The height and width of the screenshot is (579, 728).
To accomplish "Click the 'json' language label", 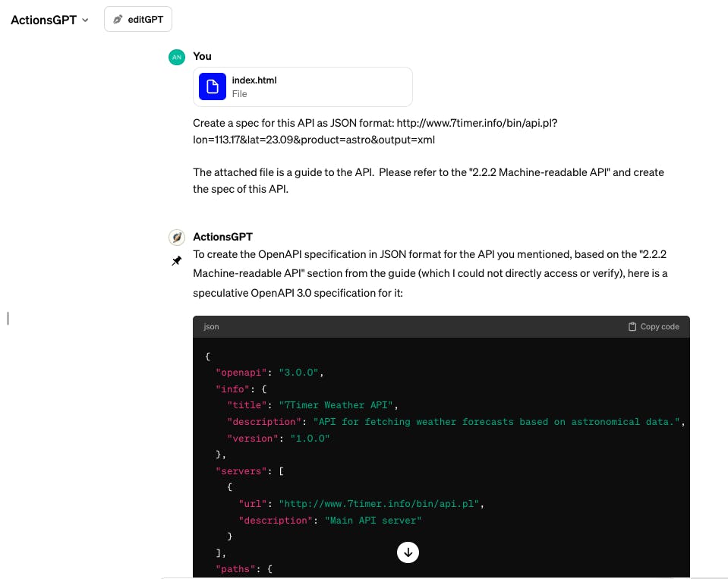I will pos(211,326).
